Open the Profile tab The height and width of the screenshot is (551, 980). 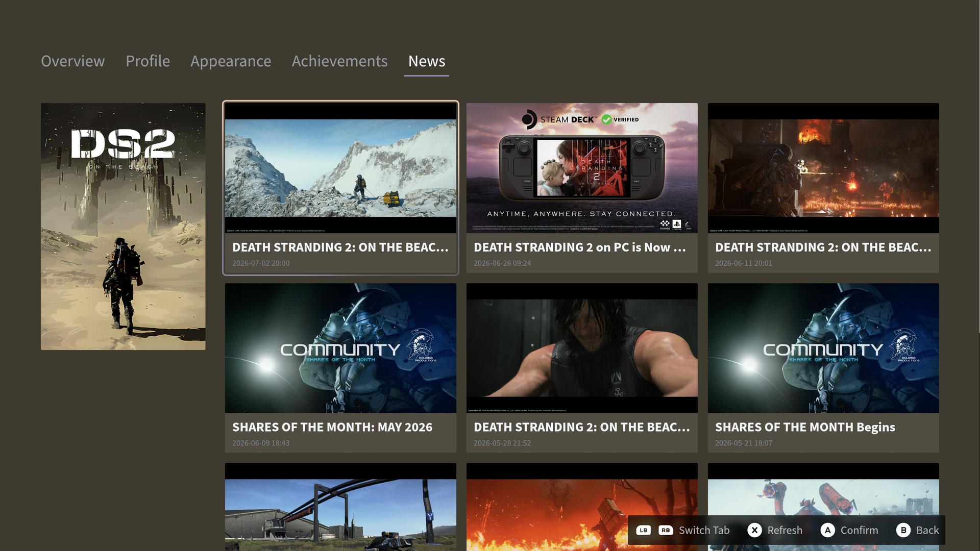coord(148,61)
